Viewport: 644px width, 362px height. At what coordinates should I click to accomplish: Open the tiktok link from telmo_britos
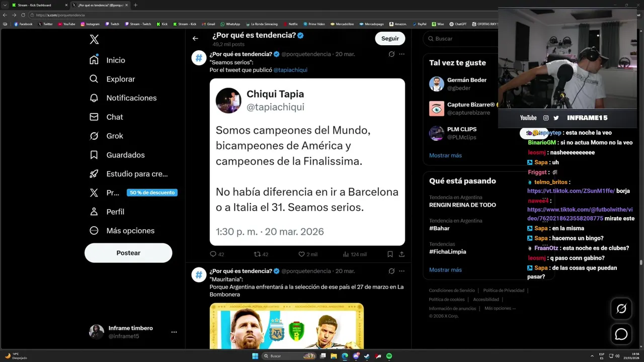coord(571,191)
